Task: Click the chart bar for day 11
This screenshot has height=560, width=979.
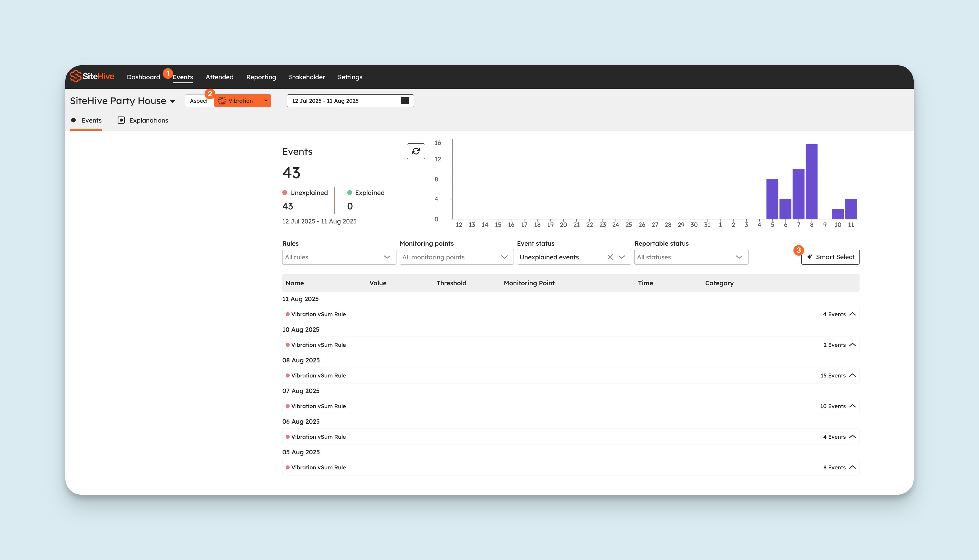Action: coord(851,209)
